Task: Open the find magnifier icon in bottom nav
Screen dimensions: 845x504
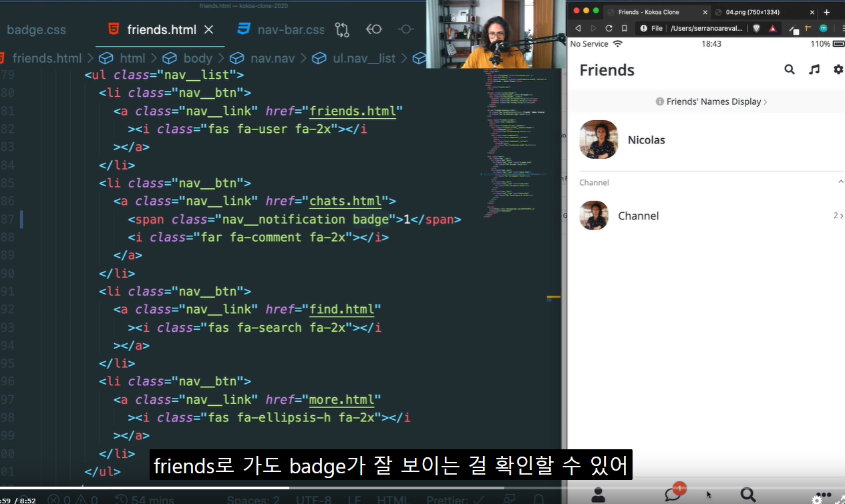Action: 748,495
